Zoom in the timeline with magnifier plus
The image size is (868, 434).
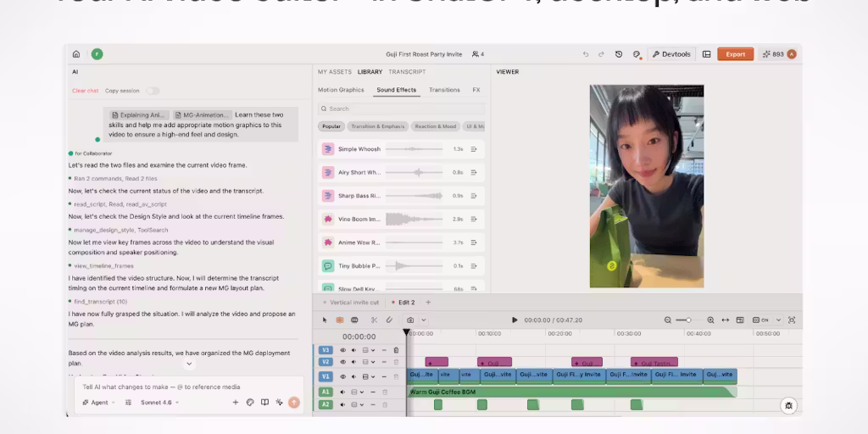click(x=710, y=320)
